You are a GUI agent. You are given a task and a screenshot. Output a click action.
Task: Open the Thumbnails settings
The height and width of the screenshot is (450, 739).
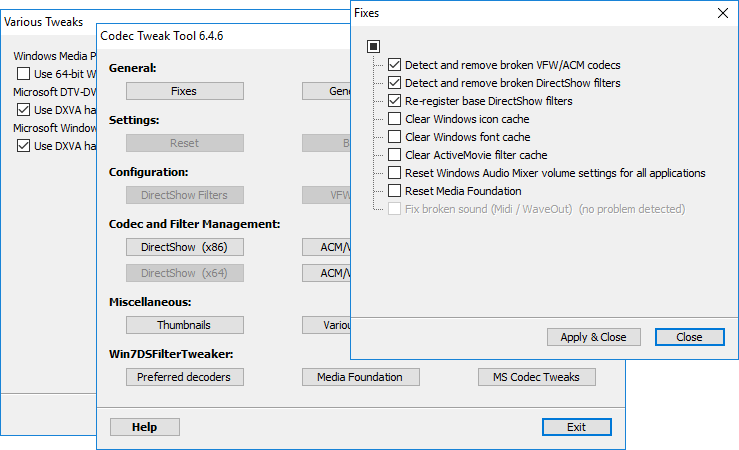[184, 325]
